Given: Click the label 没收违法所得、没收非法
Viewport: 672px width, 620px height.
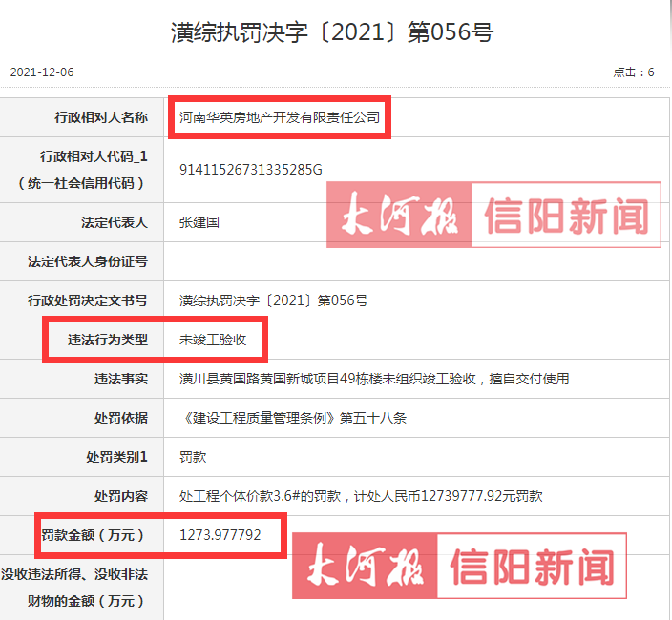Looking at the screenshot, I should [x=74, y=574].
